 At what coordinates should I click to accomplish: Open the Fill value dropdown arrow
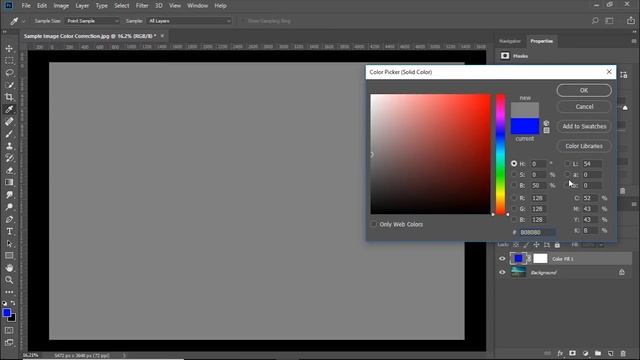click(x=601, y=245)
